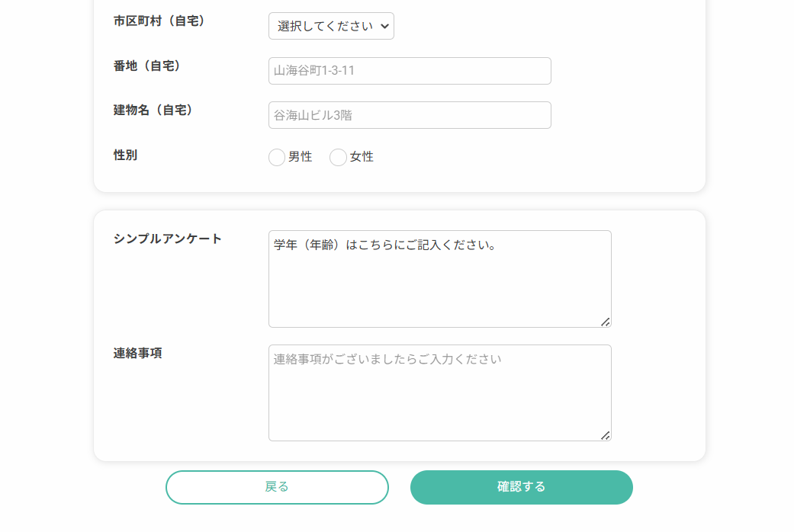Focus the 建物名（自宅） input field

point(410,115)
